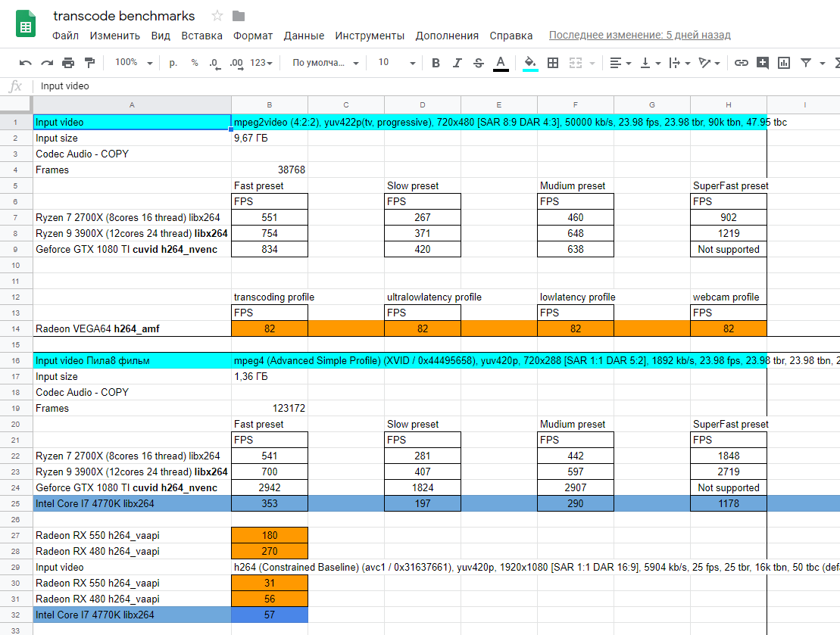The image size is (840, 635).
Task: Click the Google Sheets home icon
Action: (x=25, y=23)
